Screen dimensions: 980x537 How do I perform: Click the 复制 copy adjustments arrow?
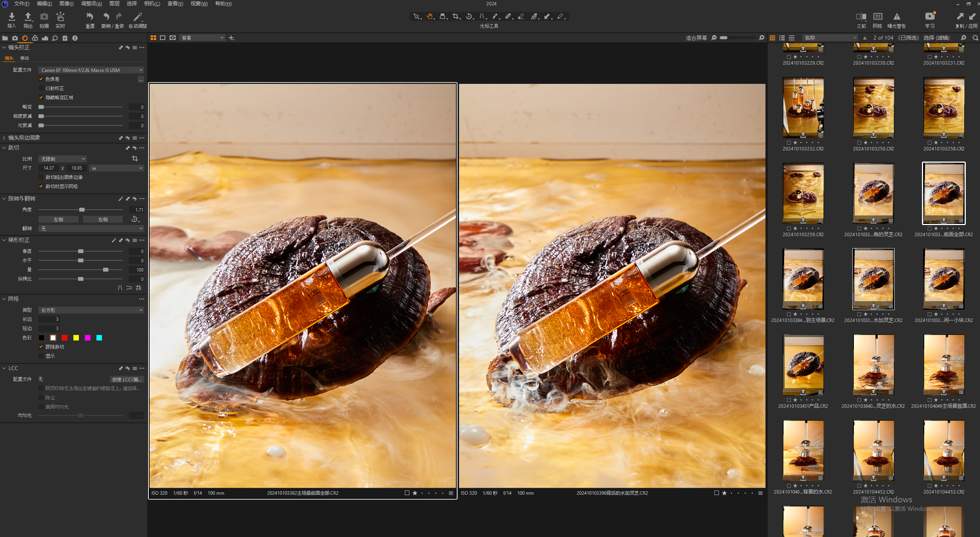tap(960, 17)
